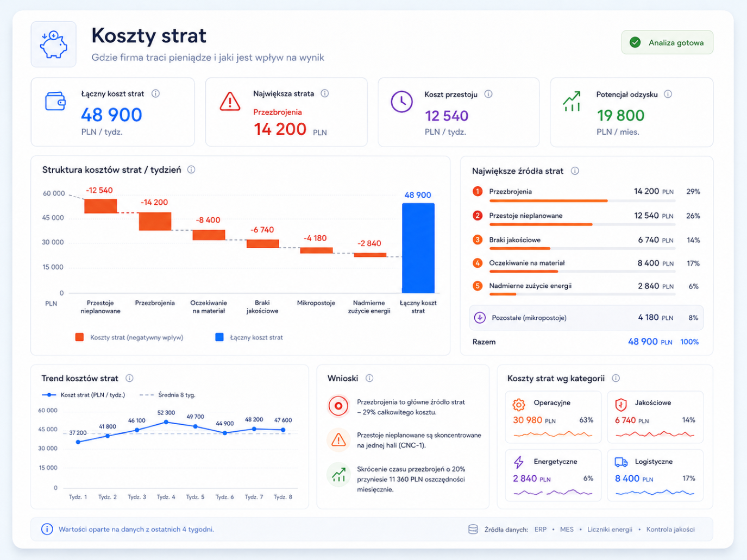The width and height of the screenshot is (747, 560).
Task: Open the Logistyczne category card 8 400
Action: tap(655, 475)
